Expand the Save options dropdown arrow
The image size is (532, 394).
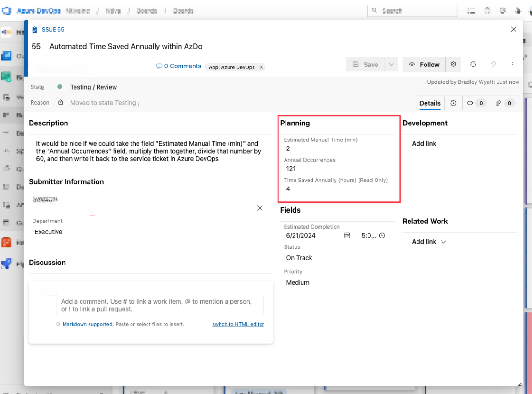pos(391,65)
